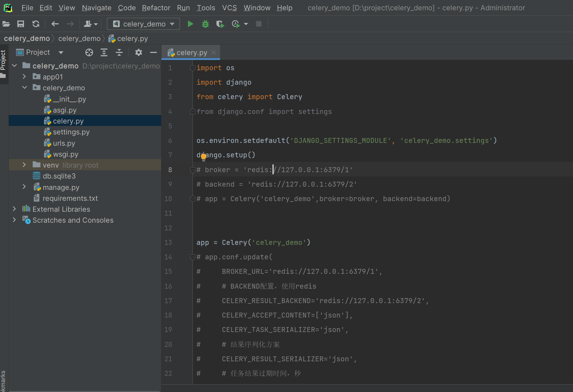Toggle the Project tool window side tab

coord(3,64)
